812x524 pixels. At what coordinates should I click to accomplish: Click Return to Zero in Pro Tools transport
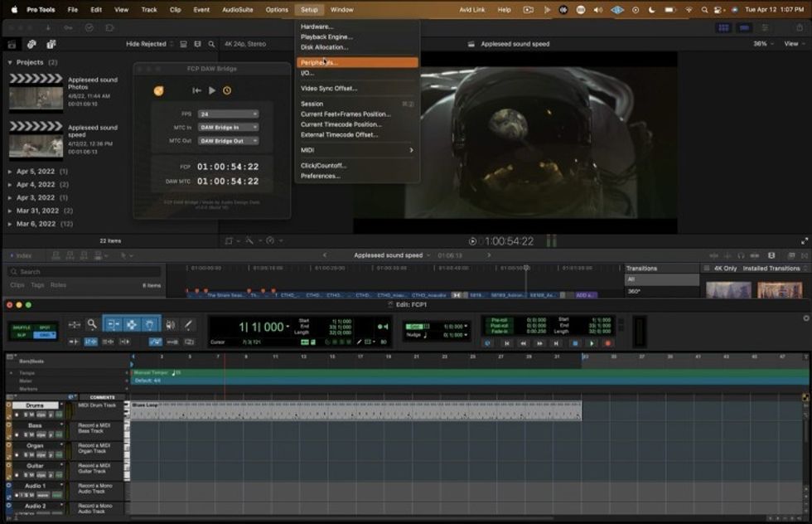click(x=507, y=343)
